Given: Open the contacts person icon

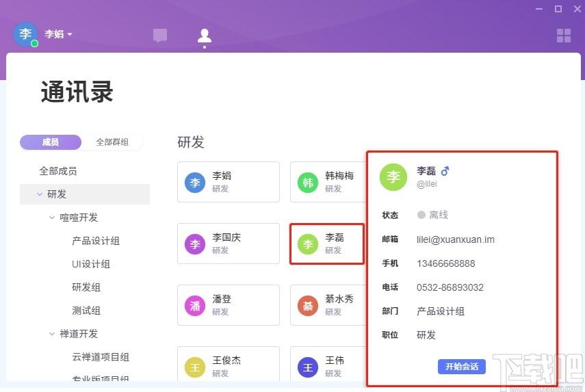Looking at the screenshot, I should [205, 36].
